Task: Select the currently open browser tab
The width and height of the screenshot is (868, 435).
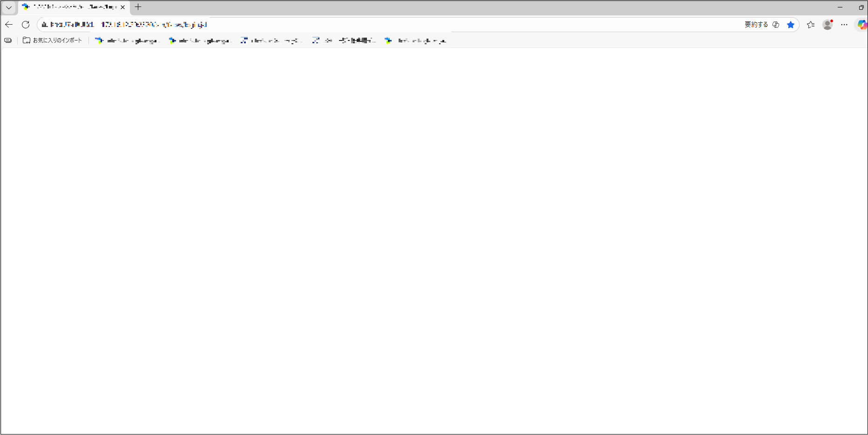Action: pos(70,7)
